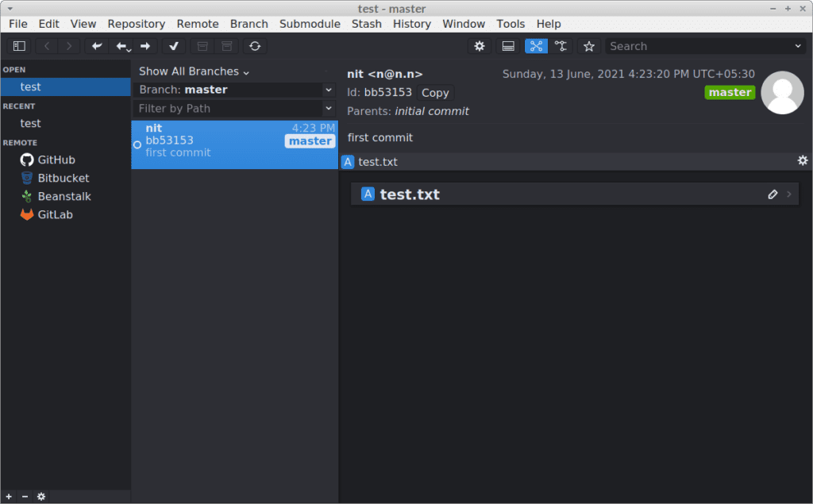Switch to the tree view mode icon

pyautogui.click(x=561, y=46)
